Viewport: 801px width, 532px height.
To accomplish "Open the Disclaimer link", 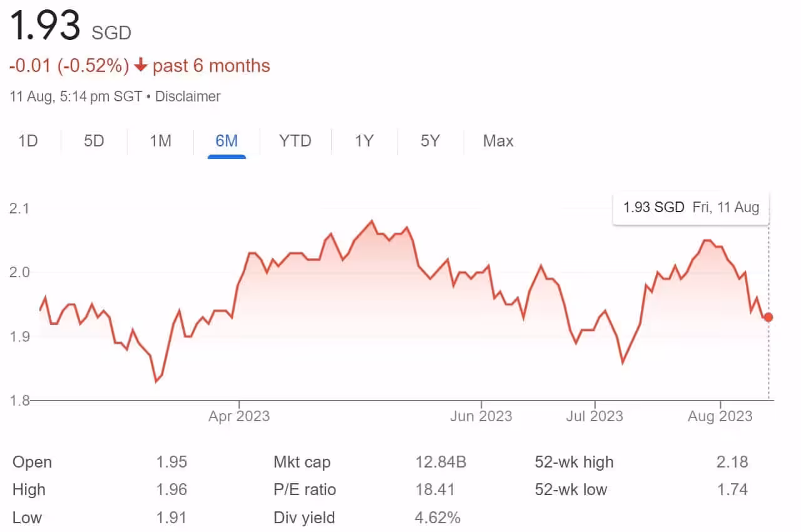I will (188, 96).
